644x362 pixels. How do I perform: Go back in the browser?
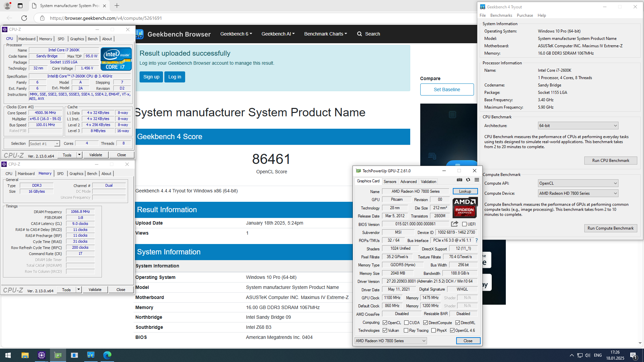click(9, 18)
